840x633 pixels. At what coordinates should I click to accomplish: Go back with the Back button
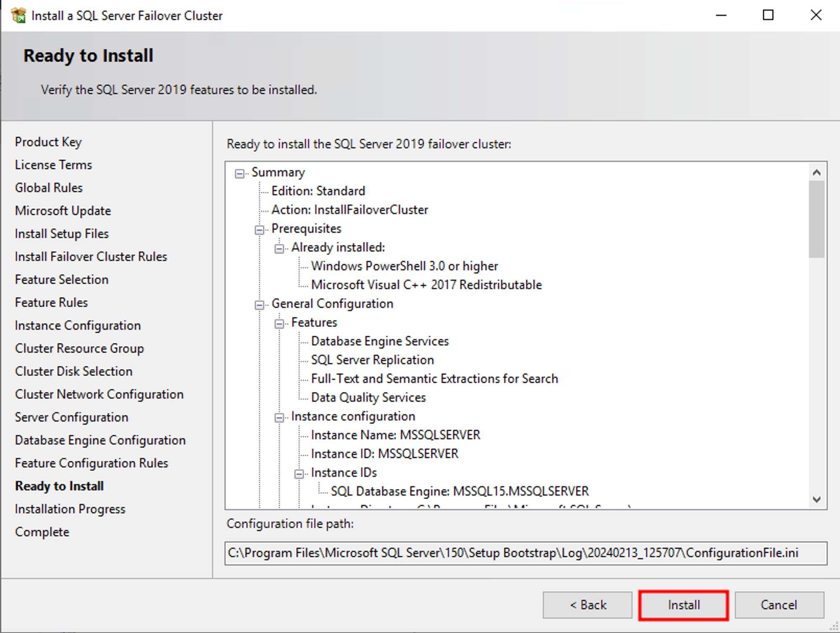587,605
